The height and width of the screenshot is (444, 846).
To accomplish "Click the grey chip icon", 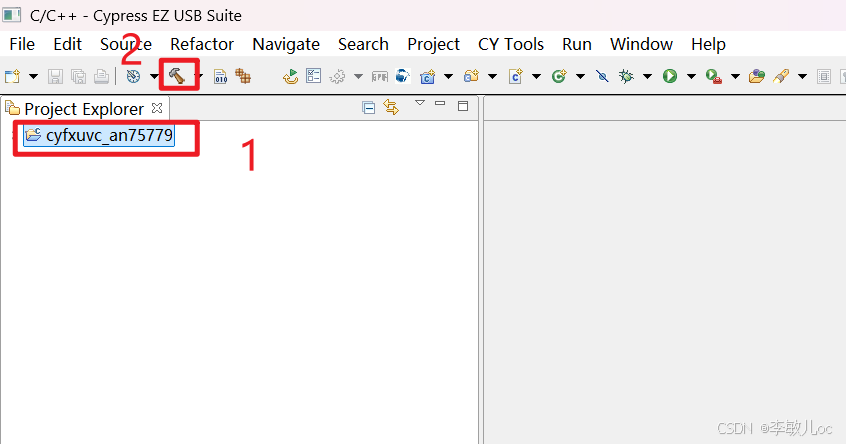I will point(380,77).
